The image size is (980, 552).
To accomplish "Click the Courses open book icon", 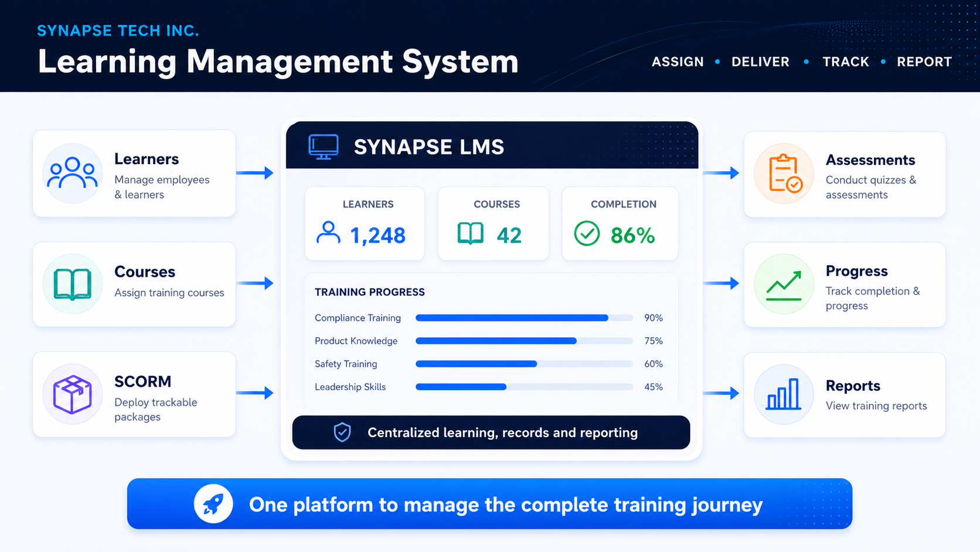I will (73, 285).
